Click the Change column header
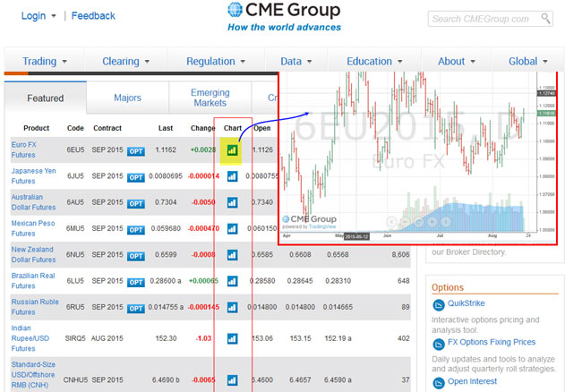Screen dimensions: 565x392 (202, 128)
